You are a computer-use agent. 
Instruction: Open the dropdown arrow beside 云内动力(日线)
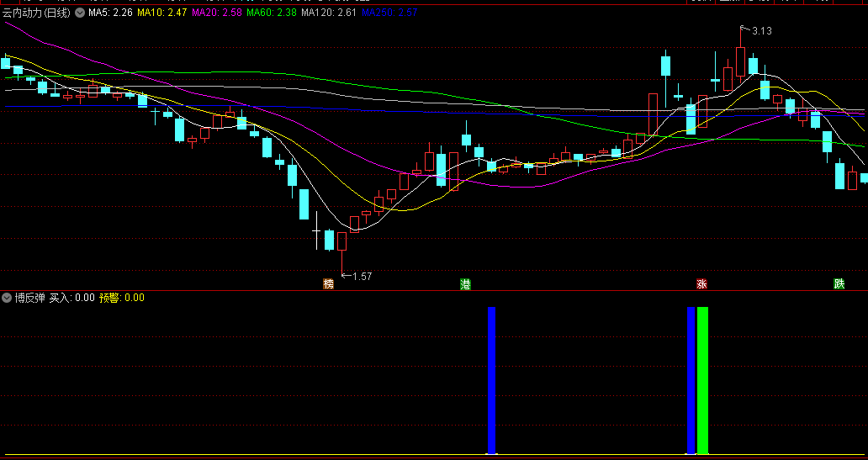point(80,13)
